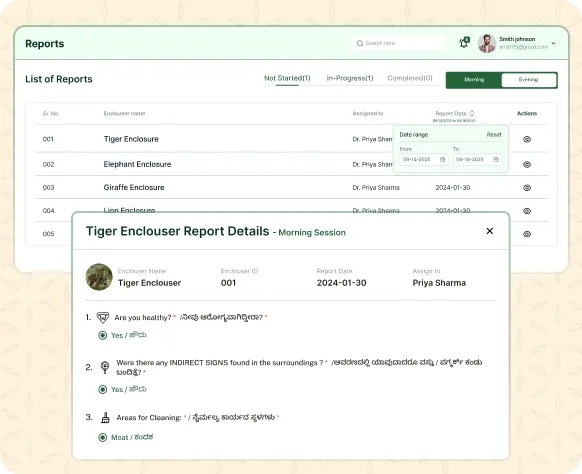View the report for row 005
This screenshot has width=582, height=474.
(527, 234)
